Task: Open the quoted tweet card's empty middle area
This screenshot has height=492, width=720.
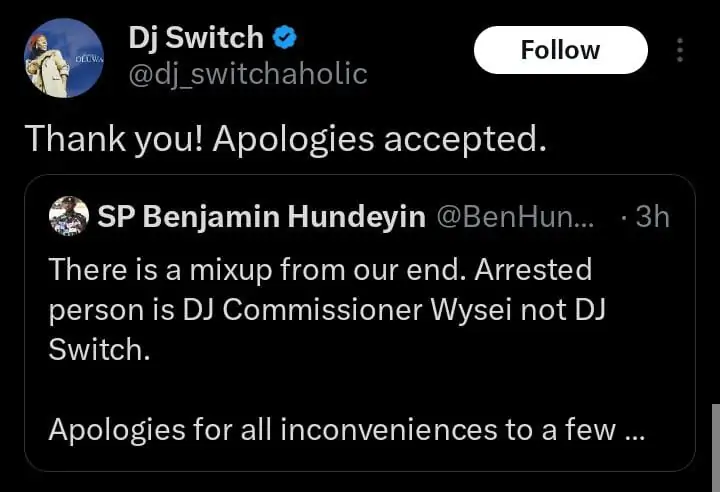Action: tap(360, 390)
